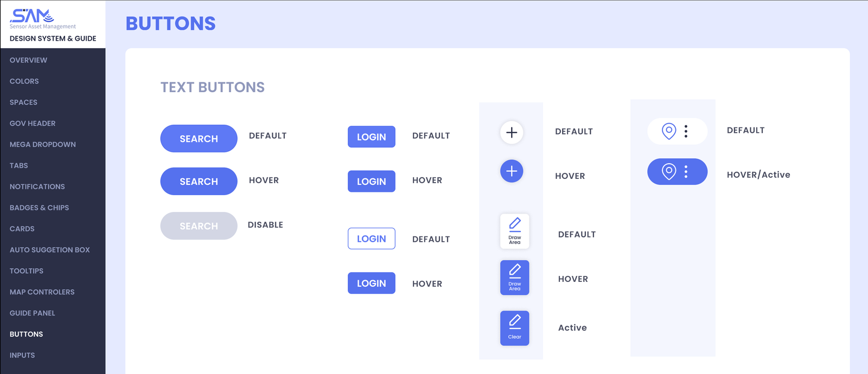The width and height of the screenshot is (868, 374).
Task: Click the default rounded SEARCH button
Action: tap(199, 139)
